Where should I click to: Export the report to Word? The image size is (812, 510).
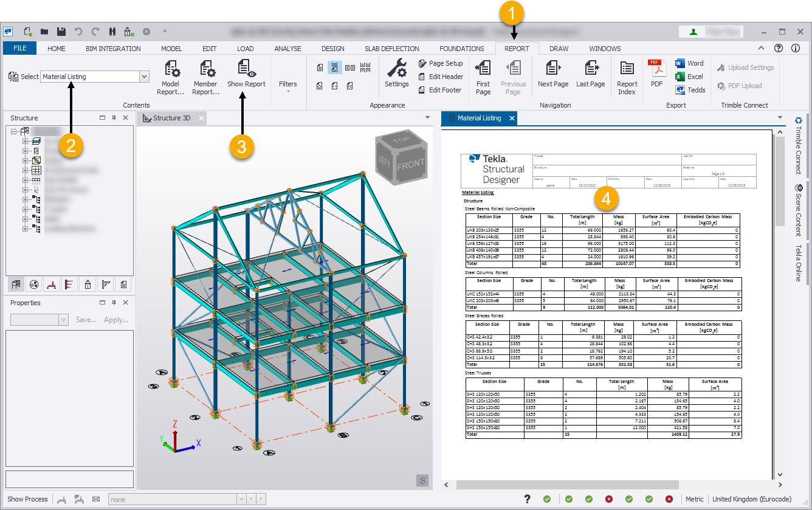(x=690, y=63)
